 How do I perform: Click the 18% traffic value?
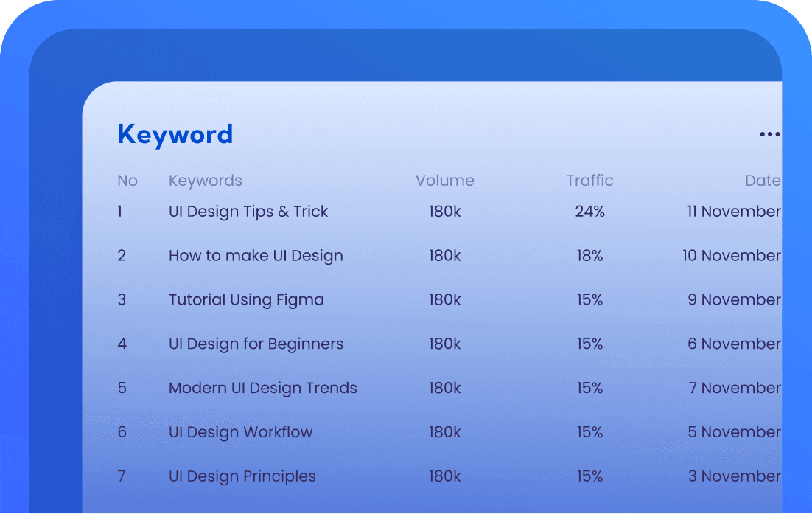589,256
